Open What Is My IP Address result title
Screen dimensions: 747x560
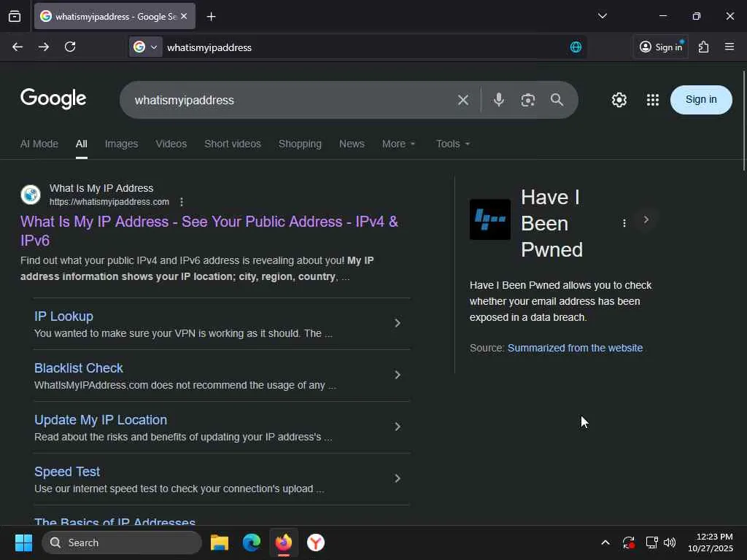(x=209, y=231)
